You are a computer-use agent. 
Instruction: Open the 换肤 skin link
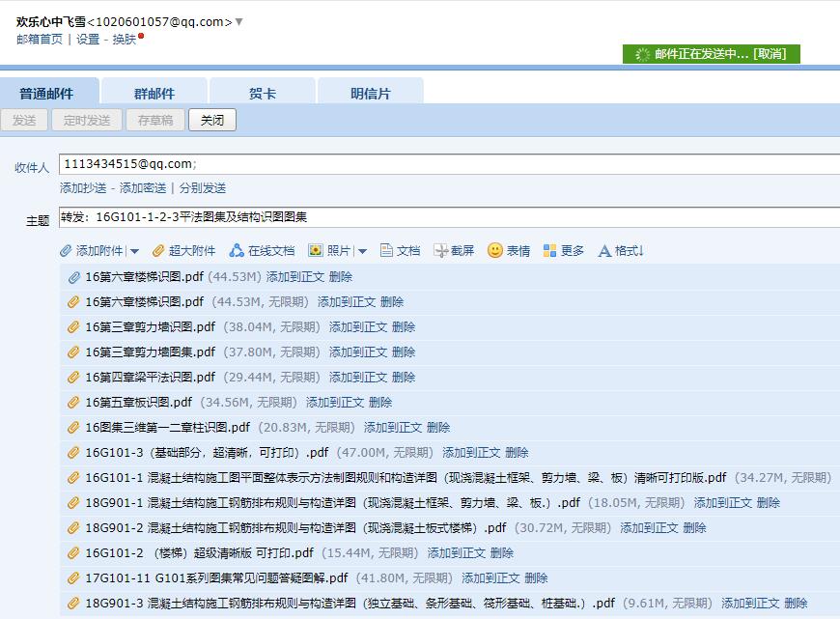click(x=125, y=40)
